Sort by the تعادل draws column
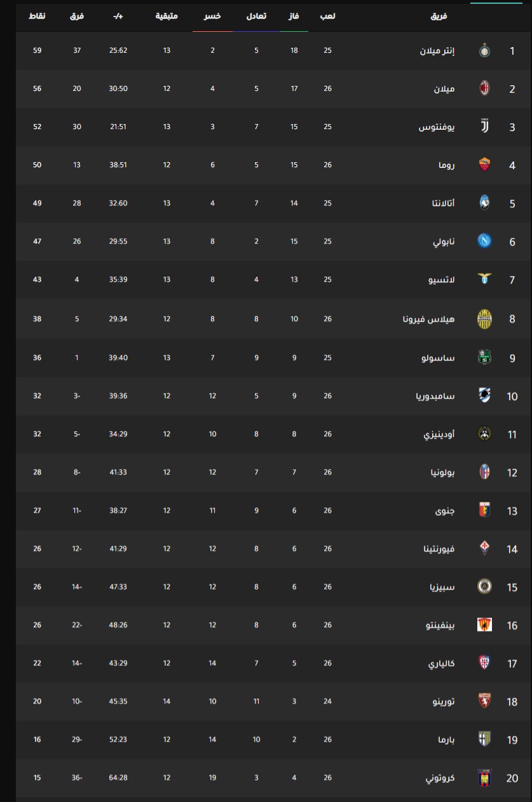Viewport: 532px width, 802px height. [x=256, y=15]
